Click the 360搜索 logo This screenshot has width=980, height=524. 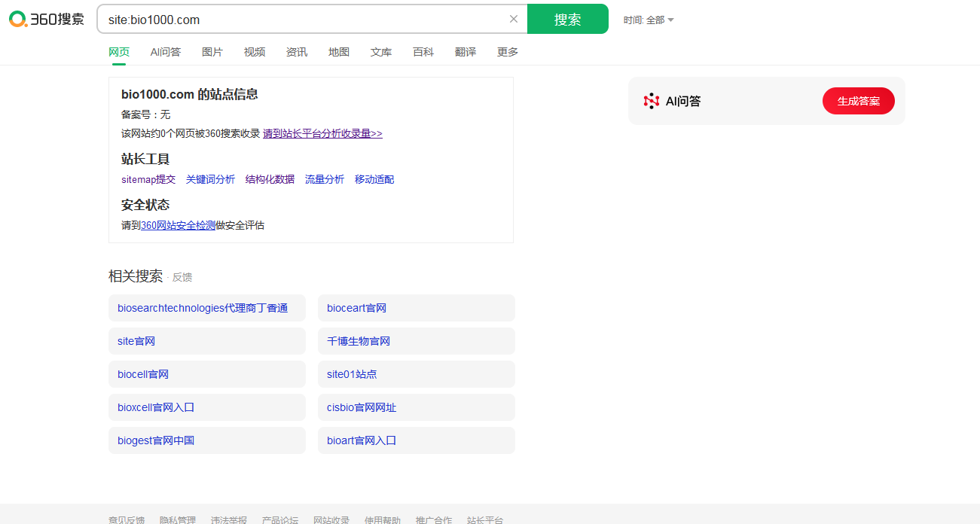[x=47, y=20]
